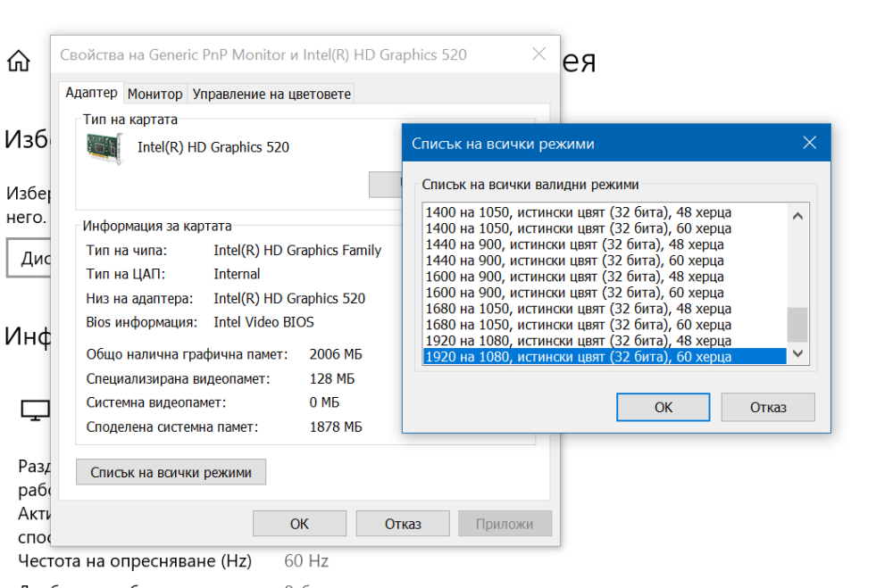Click the Intel(R) HD Graphics Family chip type value

click(x=297, y=250)
